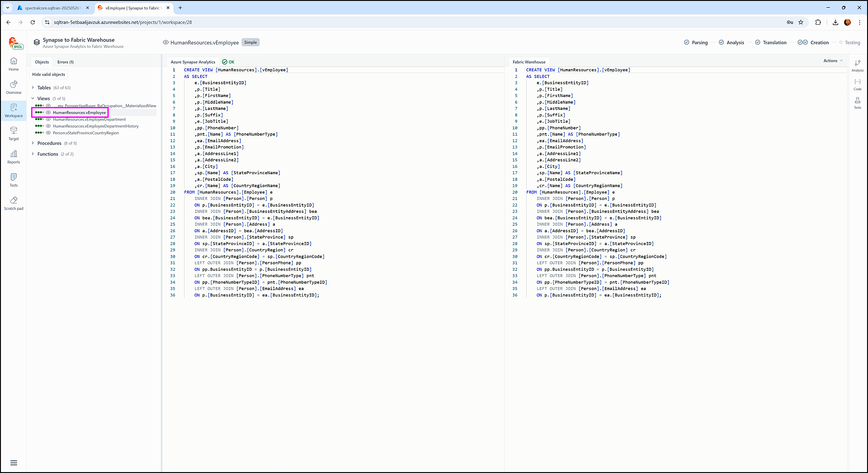The height and width of the screenshot is (473, 868).
Task: Click the hamburger menu at the bottom left
Action: pos(14,463)
